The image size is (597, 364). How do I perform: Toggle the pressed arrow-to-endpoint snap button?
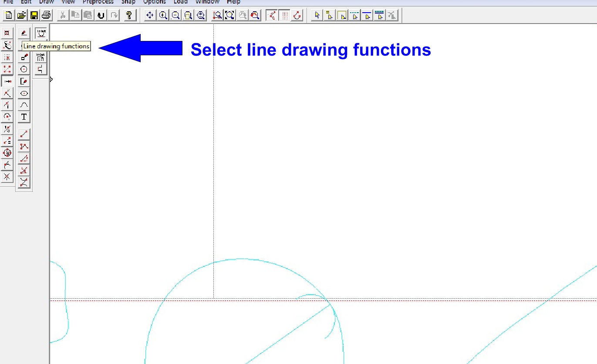[7, 81]
